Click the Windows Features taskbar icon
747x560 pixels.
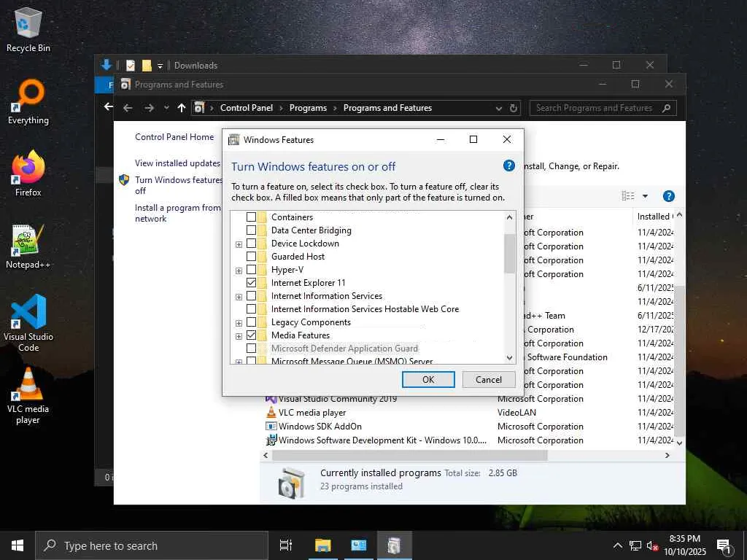coord(394,545)
